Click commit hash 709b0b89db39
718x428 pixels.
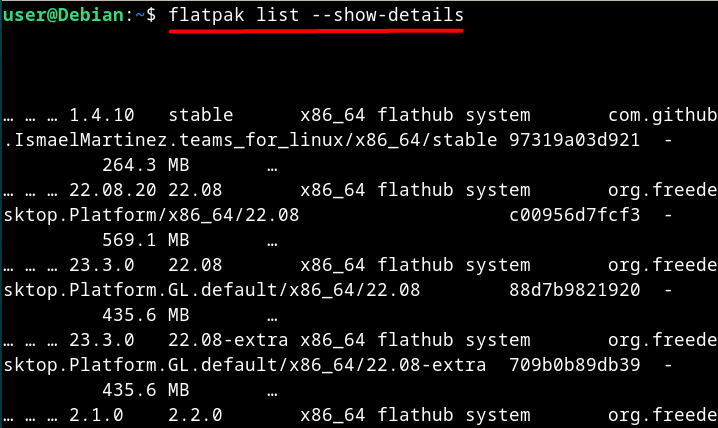coord(574,365)
